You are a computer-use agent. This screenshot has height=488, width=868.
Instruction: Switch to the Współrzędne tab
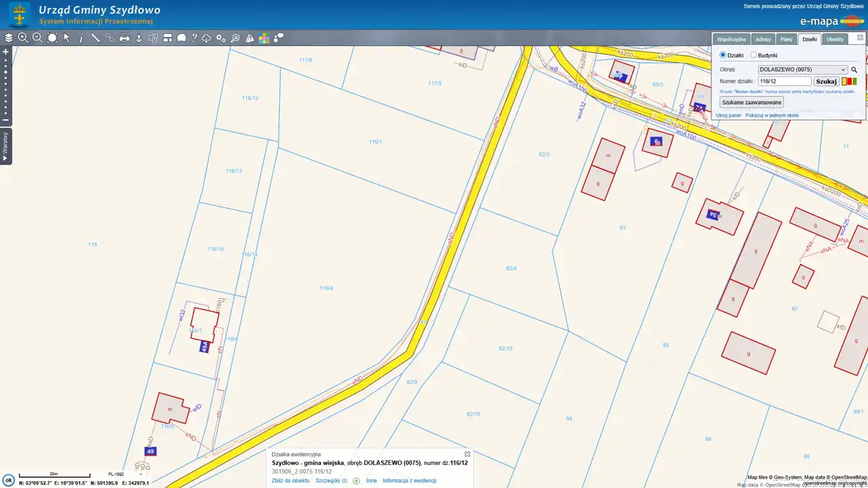(732, 39)
